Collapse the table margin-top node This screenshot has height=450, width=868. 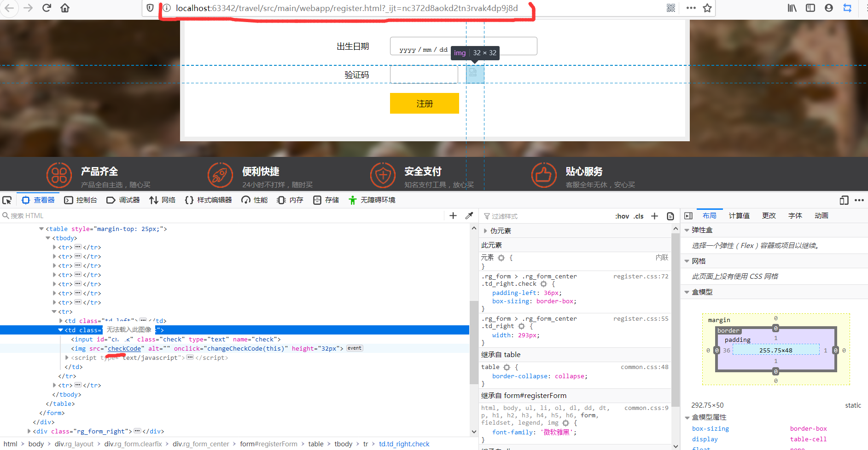pos(41,229)
